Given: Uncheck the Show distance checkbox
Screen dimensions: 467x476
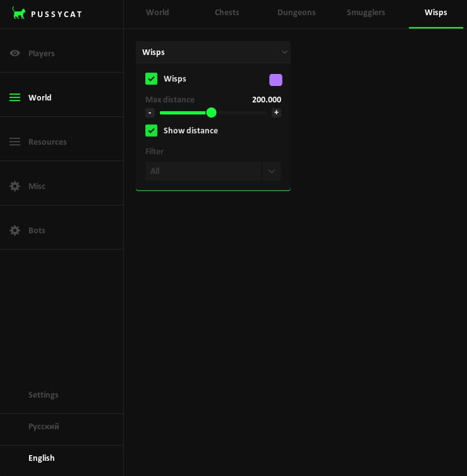Looking at the screenshot, I should point(151,130).
